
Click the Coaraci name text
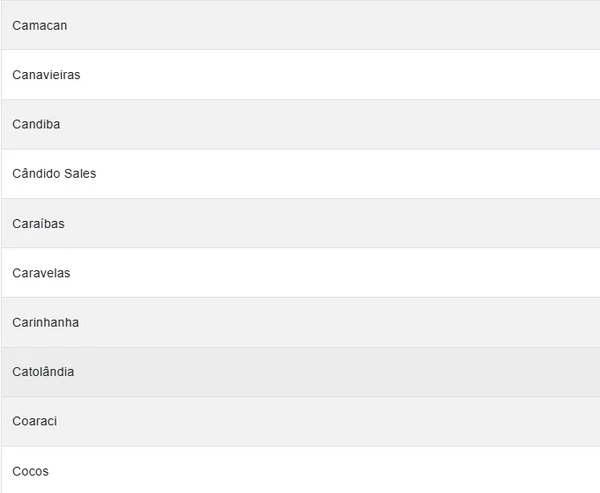click(34, 421)
